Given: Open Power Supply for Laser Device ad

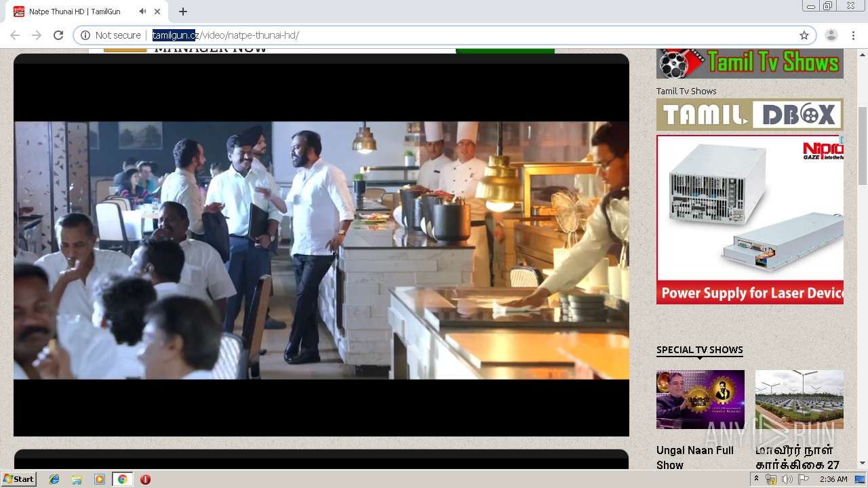Looking at the screenshot, I should tap(750, 220).
